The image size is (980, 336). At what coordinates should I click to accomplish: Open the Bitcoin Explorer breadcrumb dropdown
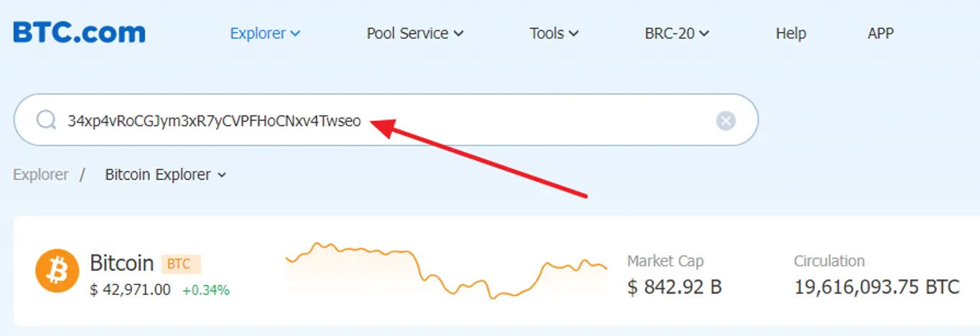coord(166,174)
